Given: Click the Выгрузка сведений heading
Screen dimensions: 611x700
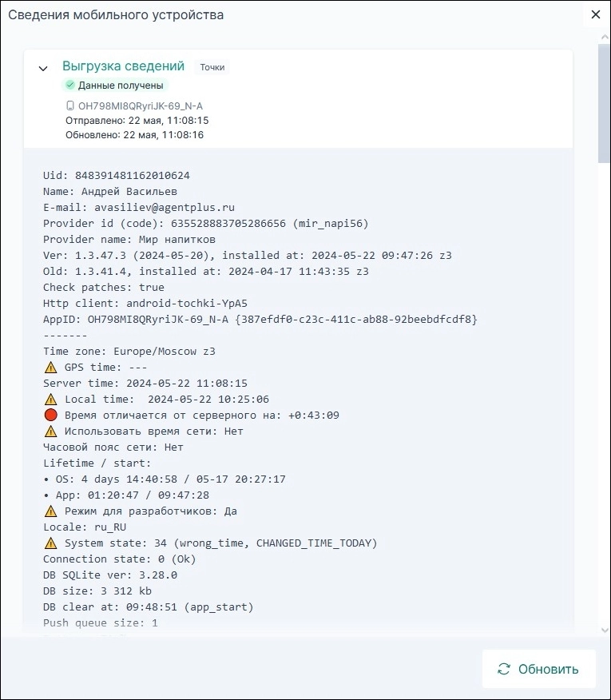Looking at the screenshot, I should 123,66.
